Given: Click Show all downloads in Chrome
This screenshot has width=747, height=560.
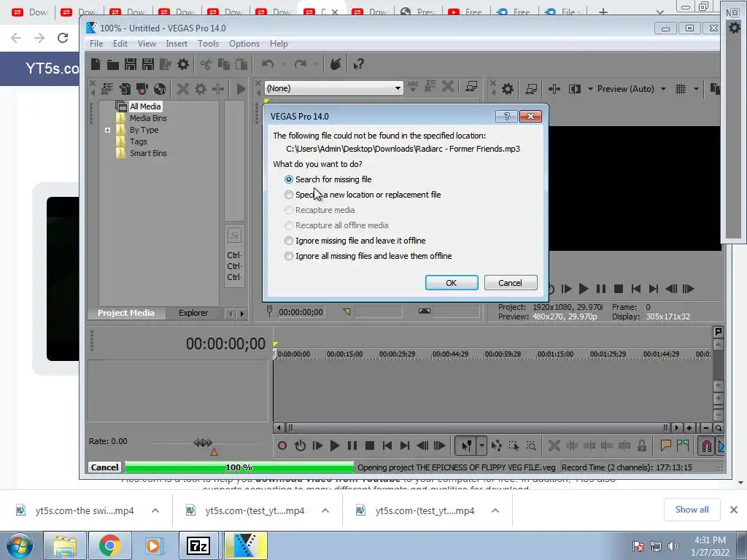Looking at the screenshot, I should point(692,510).
